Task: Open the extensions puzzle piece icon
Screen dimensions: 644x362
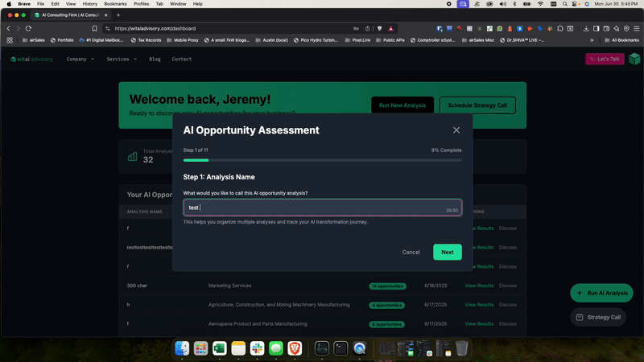Action: tap(560, 28)
